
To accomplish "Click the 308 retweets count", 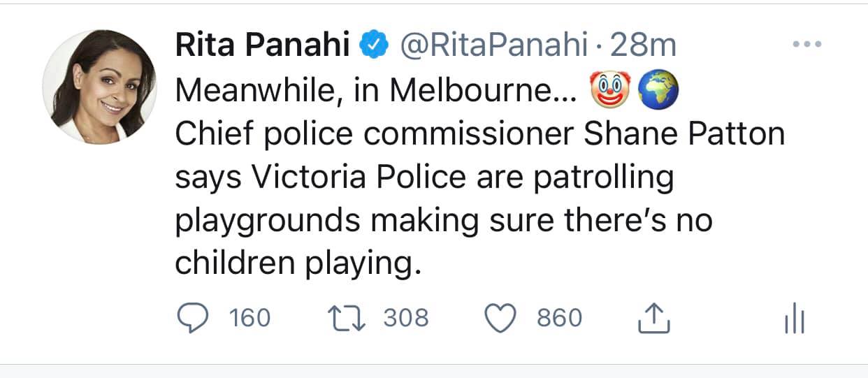I will [x=406, y=319].
